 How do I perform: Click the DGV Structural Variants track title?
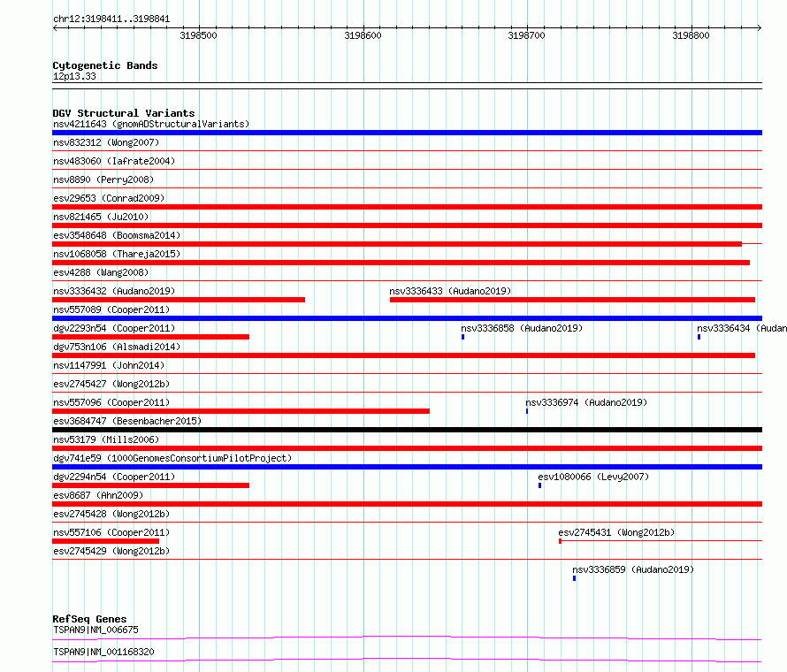click(x=124, y=113)
